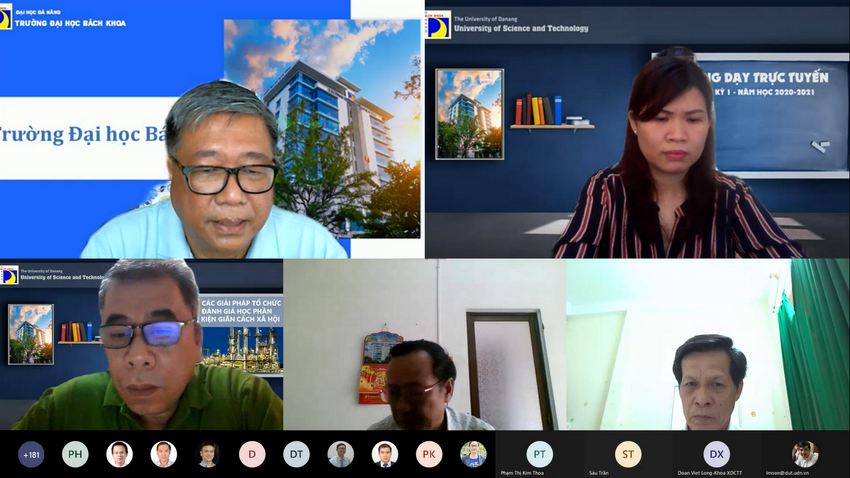
Task: Select the PT avatar for Phạm Thị Kim Thoa
Action: pos(539,454)
